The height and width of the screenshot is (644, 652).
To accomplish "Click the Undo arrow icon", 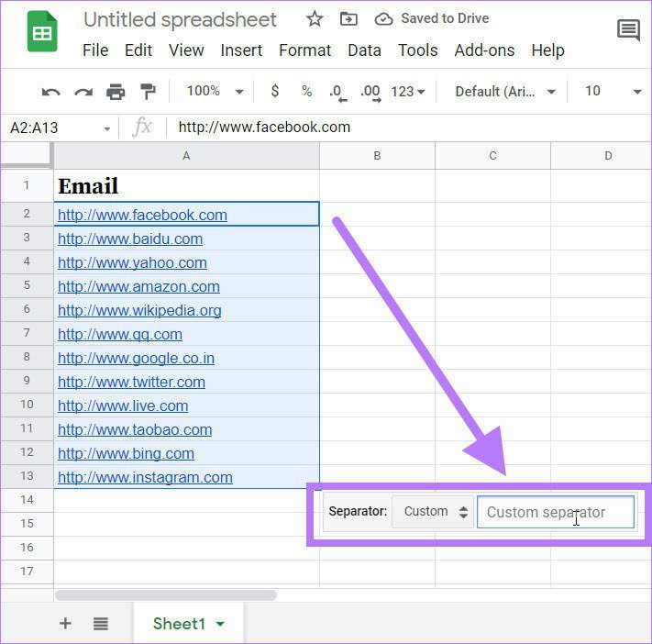I will point(50,92).
